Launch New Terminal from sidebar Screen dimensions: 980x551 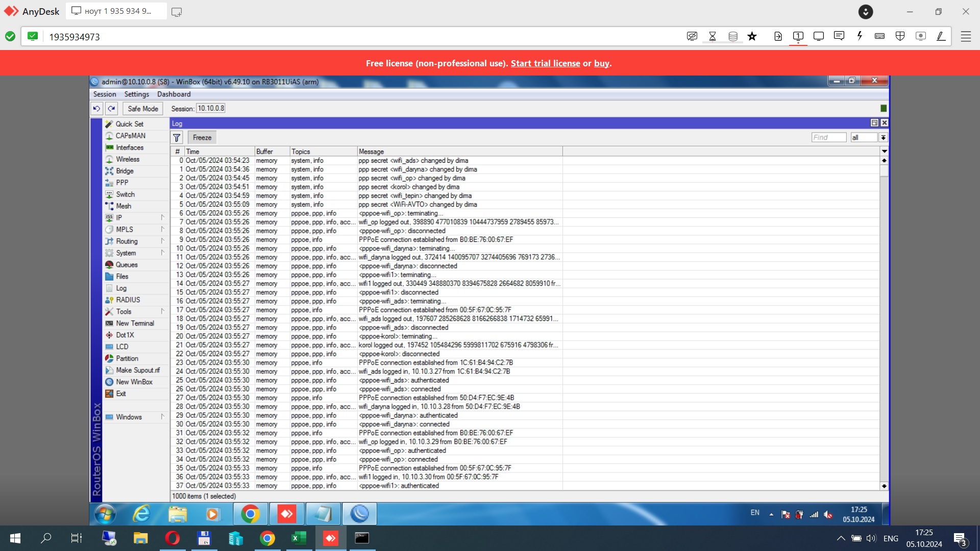pyautogui.click(x=134, y=323)
